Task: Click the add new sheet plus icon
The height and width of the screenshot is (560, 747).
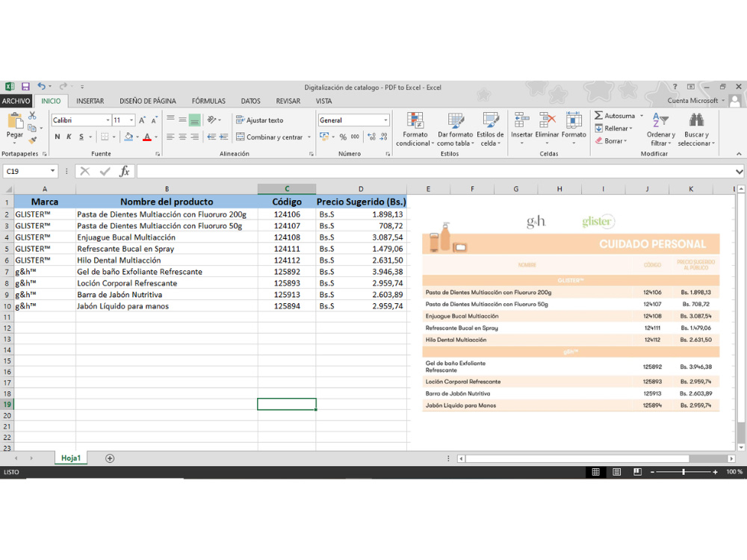Action: point(110,458)
